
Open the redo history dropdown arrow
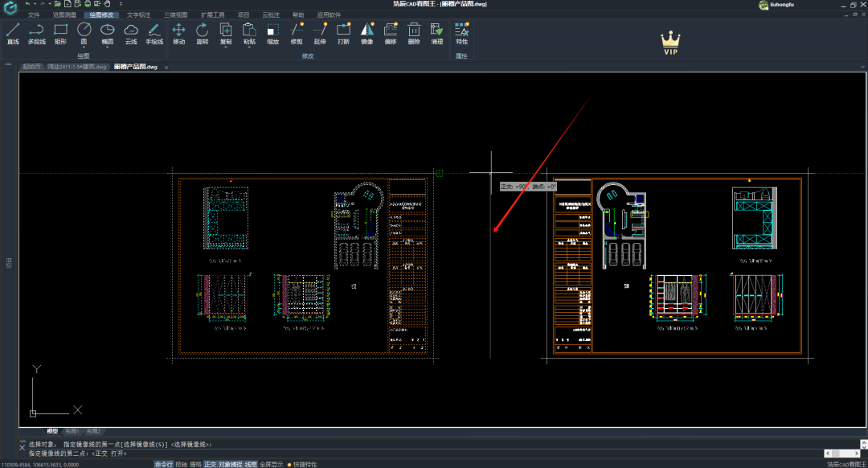click(x=49, y=4)
